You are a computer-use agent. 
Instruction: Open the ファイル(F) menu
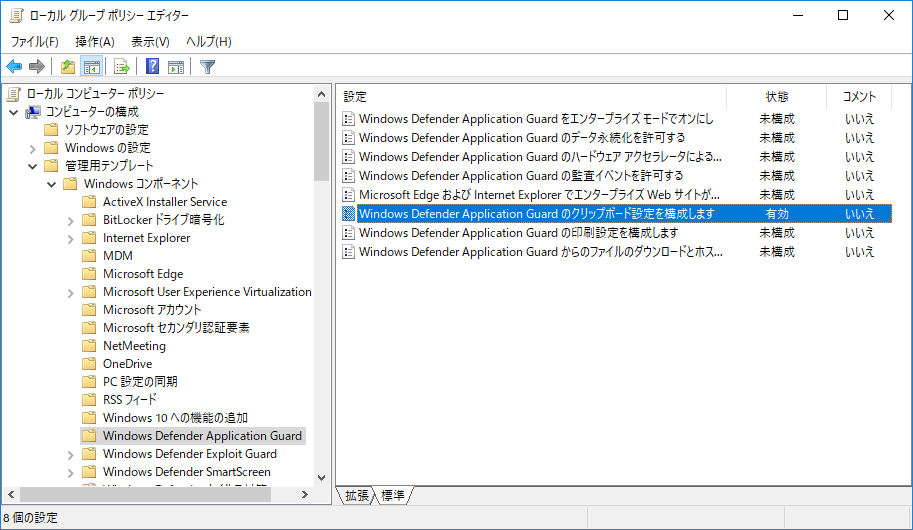(34, 42)
